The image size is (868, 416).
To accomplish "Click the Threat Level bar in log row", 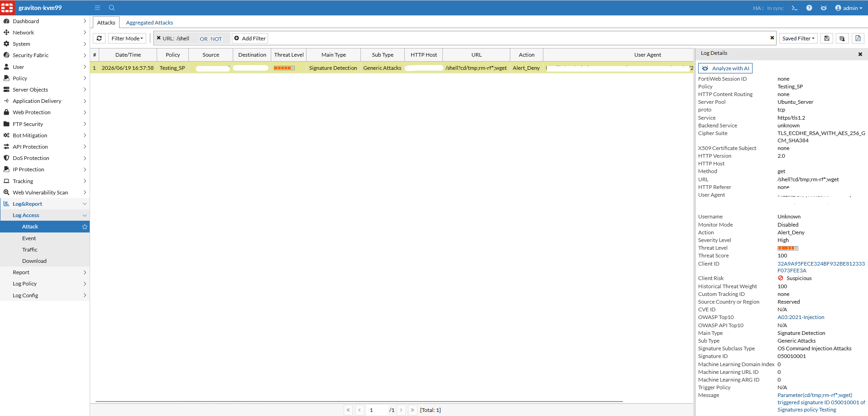I will [284, 68].
